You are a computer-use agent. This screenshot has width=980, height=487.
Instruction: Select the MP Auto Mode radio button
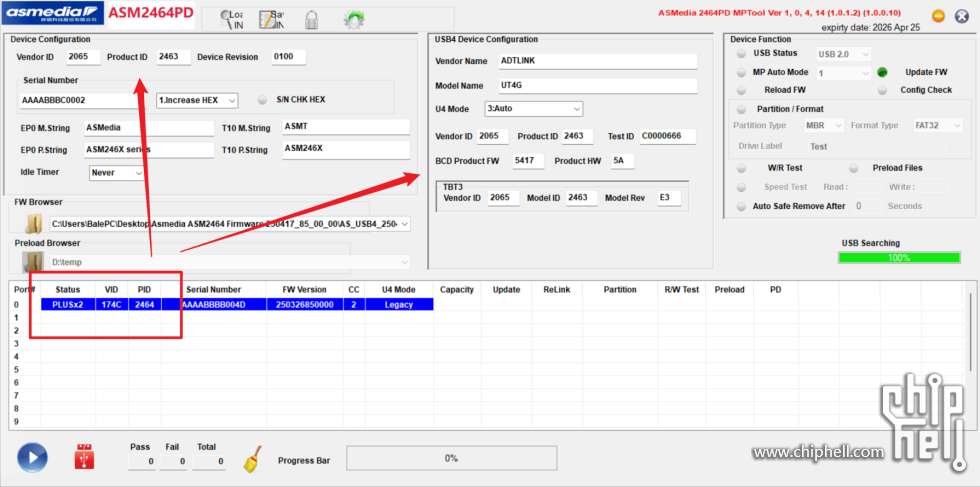741,73
